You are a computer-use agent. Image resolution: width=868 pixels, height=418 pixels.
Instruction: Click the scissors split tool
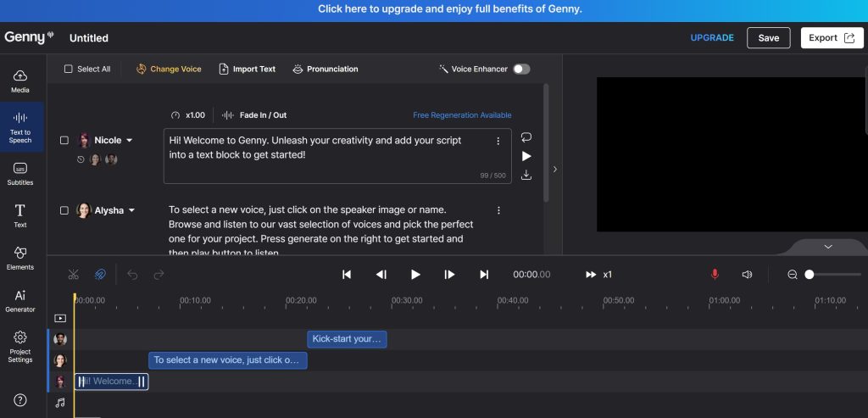[73, 274]
